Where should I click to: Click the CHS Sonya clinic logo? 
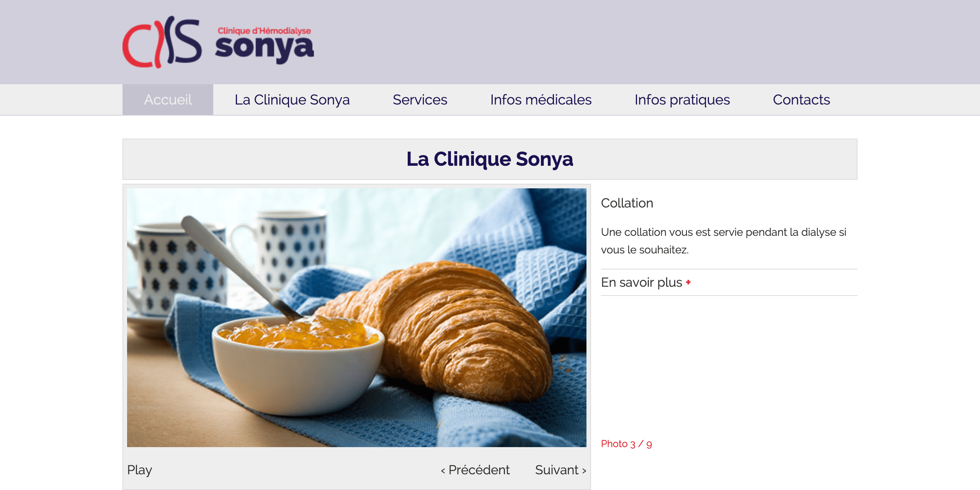coord(218,42)
